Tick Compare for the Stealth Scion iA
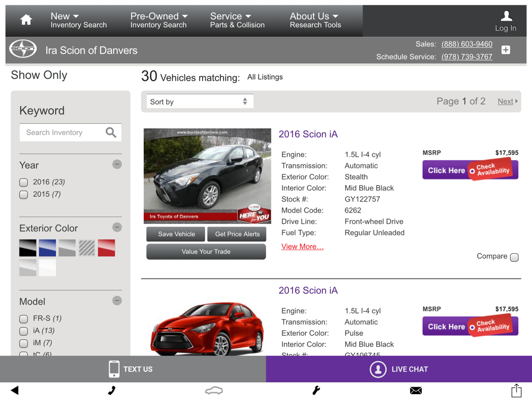This screenshot has width=532, height=399. click(514, 257)
